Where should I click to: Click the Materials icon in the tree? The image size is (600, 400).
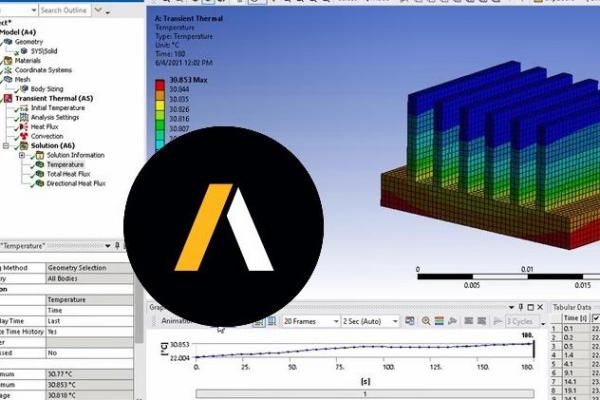point(8,60)
